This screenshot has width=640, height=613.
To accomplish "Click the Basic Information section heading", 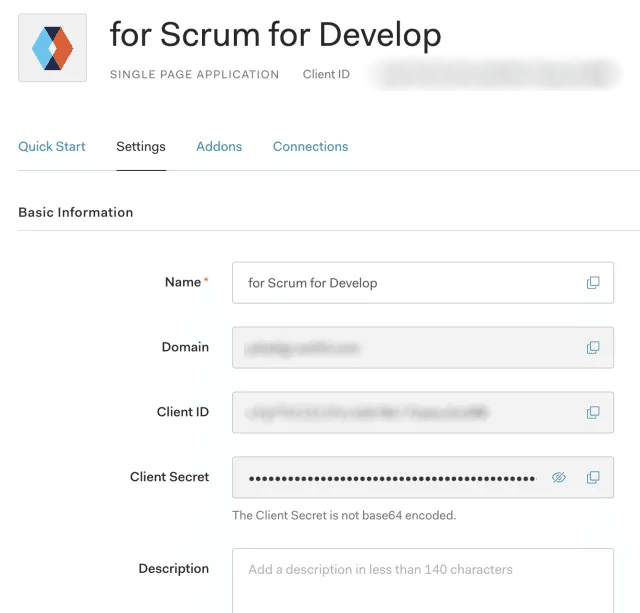I will click(x=76, y=212).
